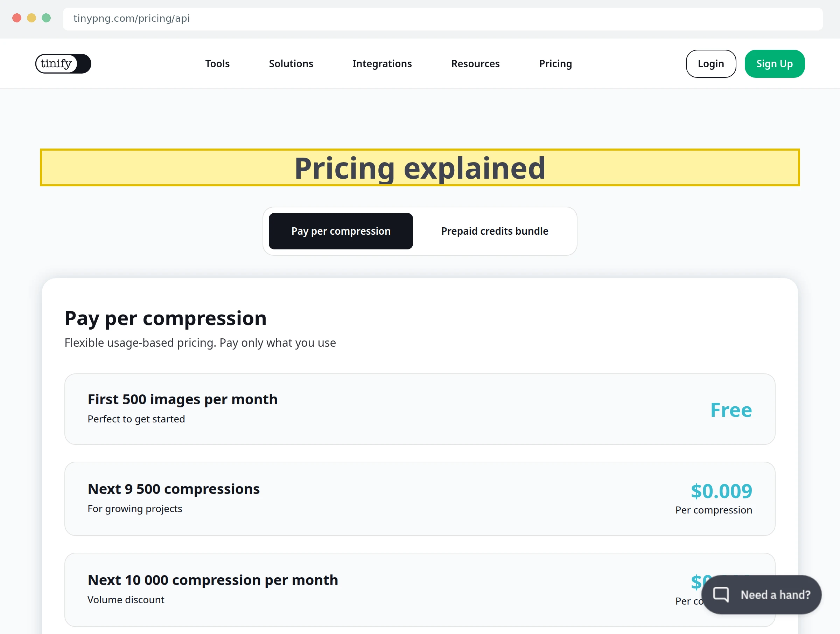Open the Resources menu
The width and height of the screenshot is (840, 634).
(475, 64)
